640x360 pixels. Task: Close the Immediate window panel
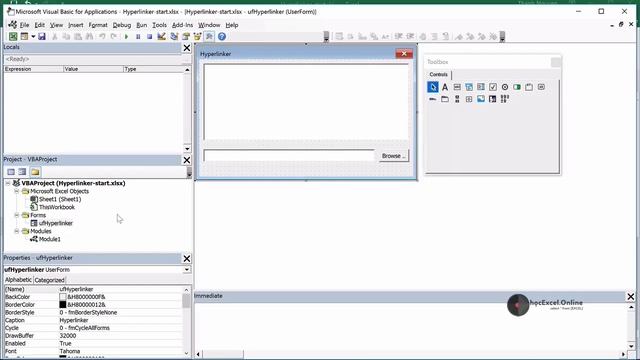point(631,297)
